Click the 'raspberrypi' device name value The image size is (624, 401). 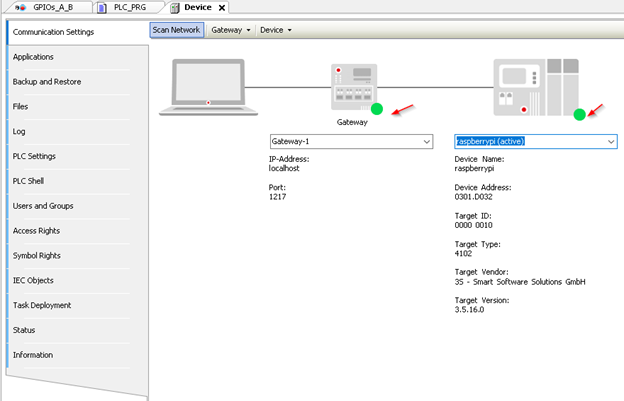click(x=474, y=168)
